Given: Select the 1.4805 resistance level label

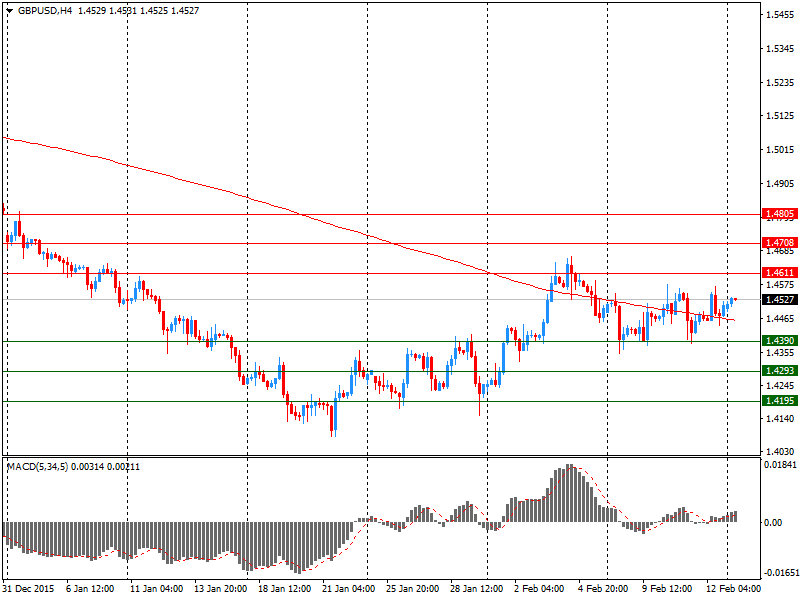Looking at the screenshot, I should 780,214.
